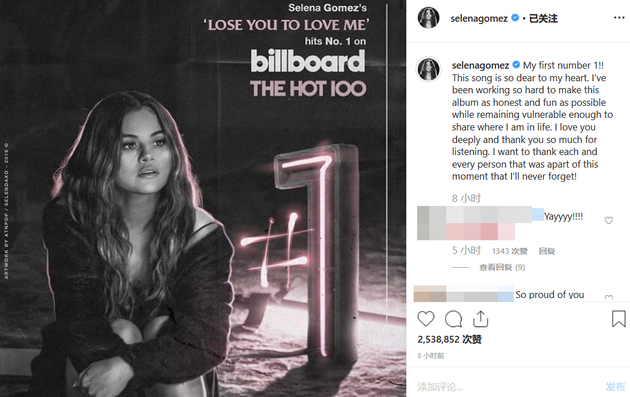Toggle the 已关注 following button

pyautogui.click(x=543, y=18)
